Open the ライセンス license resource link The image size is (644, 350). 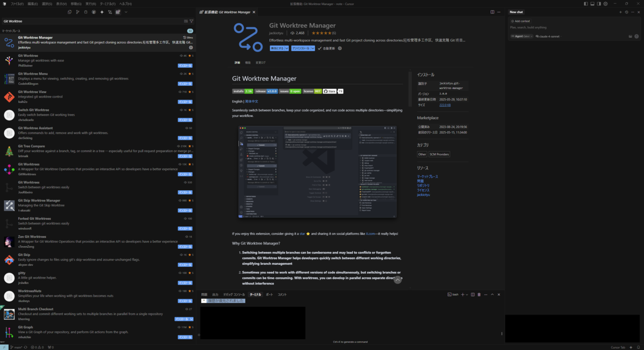pos(423,190)
